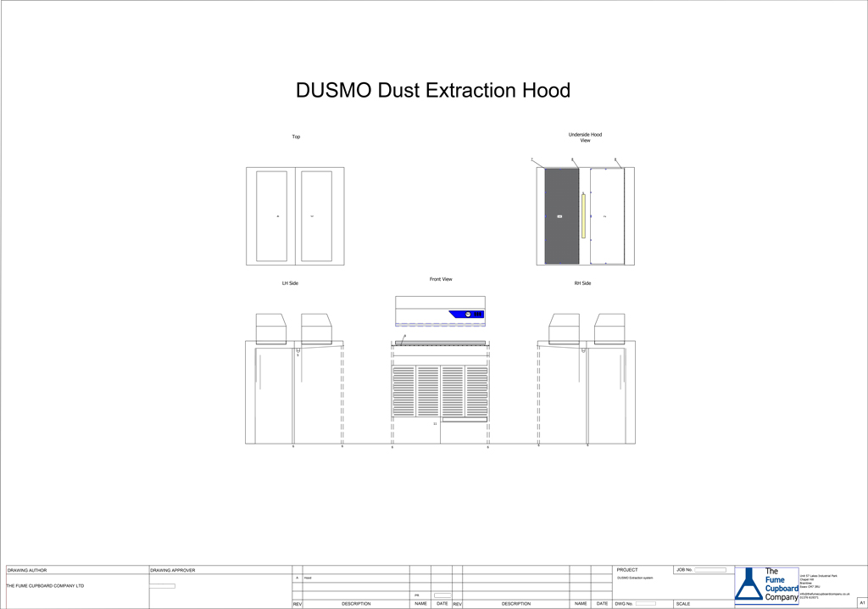The image size is (868, 609).
Task: Select the "SCALE" label
Action: point(683,603)
